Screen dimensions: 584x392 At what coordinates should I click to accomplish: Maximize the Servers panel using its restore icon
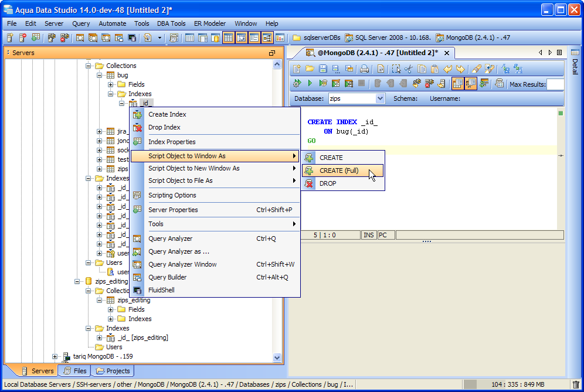pyautogui.click(x=272, y=53)
